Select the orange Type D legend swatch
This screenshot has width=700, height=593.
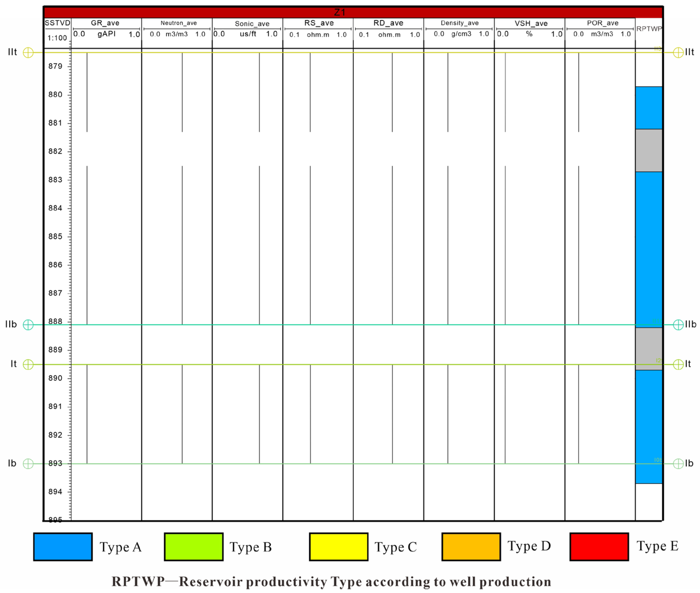click(x=471, y=547)
